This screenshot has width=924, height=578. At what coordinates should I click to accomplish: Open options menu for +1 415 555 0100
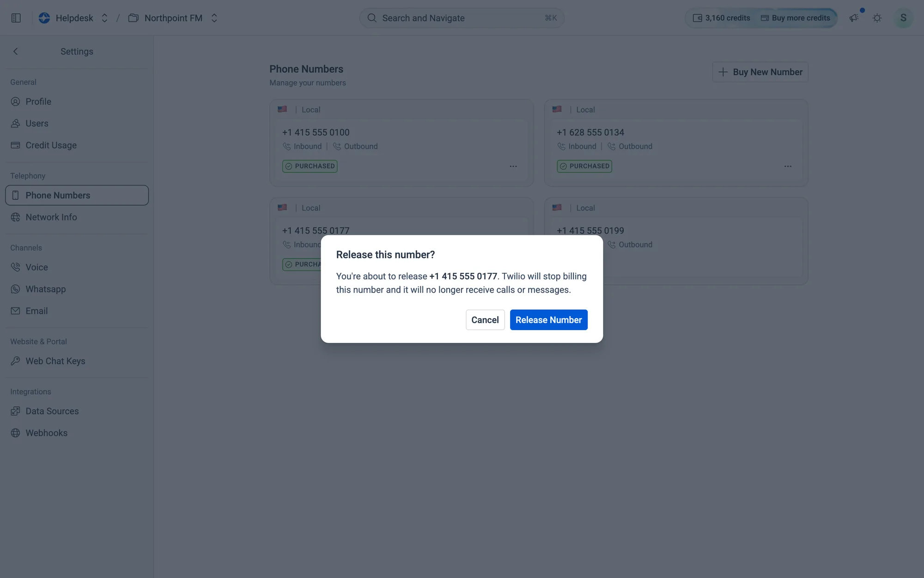(x=513, y=166)
